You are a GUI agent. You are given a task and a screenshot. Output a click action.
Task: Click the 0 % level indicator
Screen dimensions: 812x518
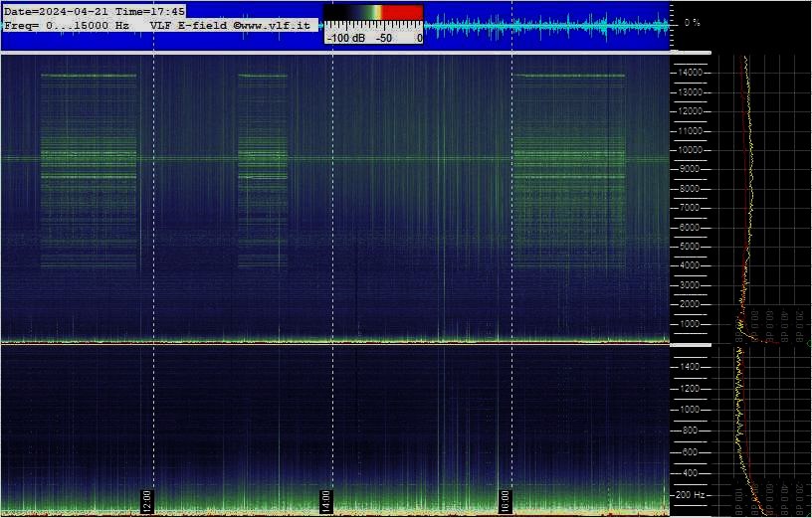coord(693,23)
